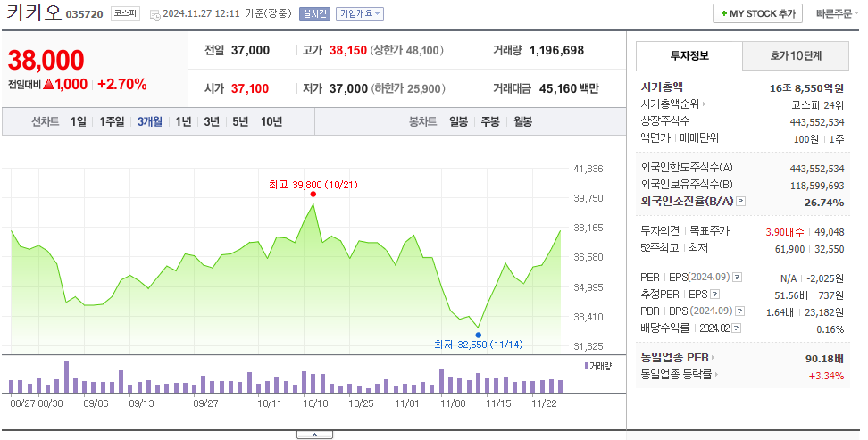Select the 1년 line chart period
This screenshot has height=440, width=868.
coord(183,121)
